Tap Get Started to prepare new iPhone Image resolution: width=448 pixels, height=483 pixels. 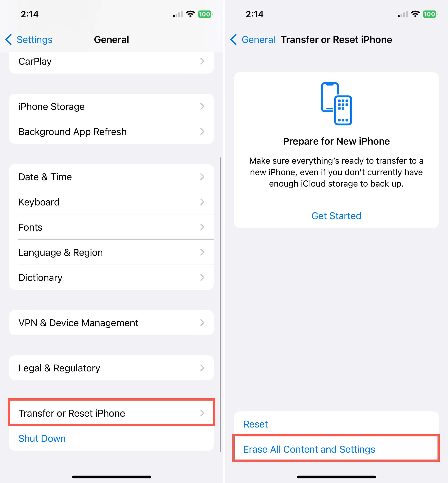tap(336, 215)
